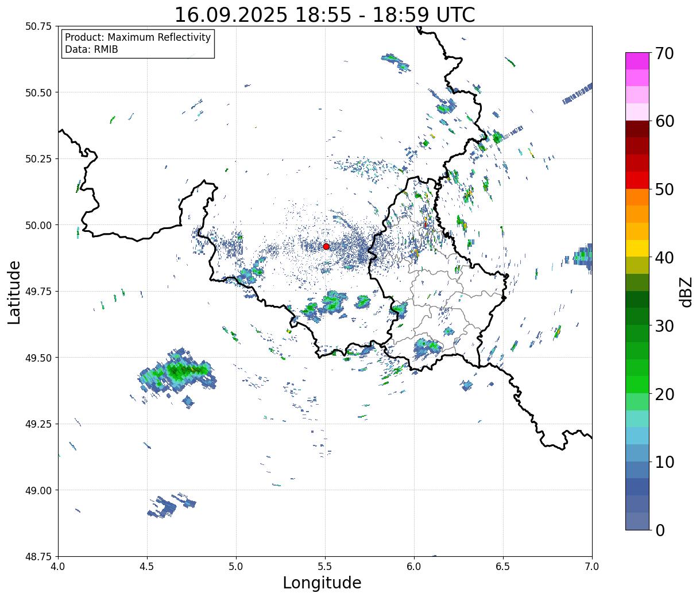Click the 49.25 latitude tick label
Viewport: 700px width, 597px height.
(38, 424)
